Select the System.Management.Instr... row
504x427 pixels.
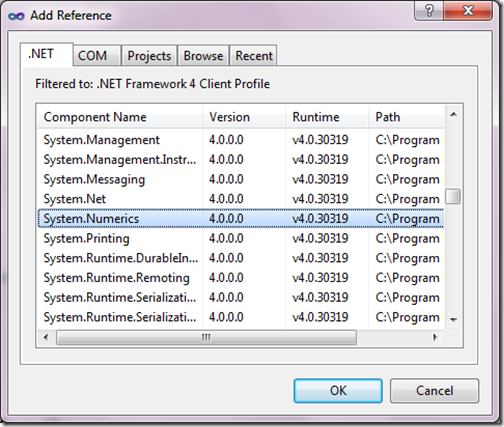pyautogui.click(x=241, y=159)
